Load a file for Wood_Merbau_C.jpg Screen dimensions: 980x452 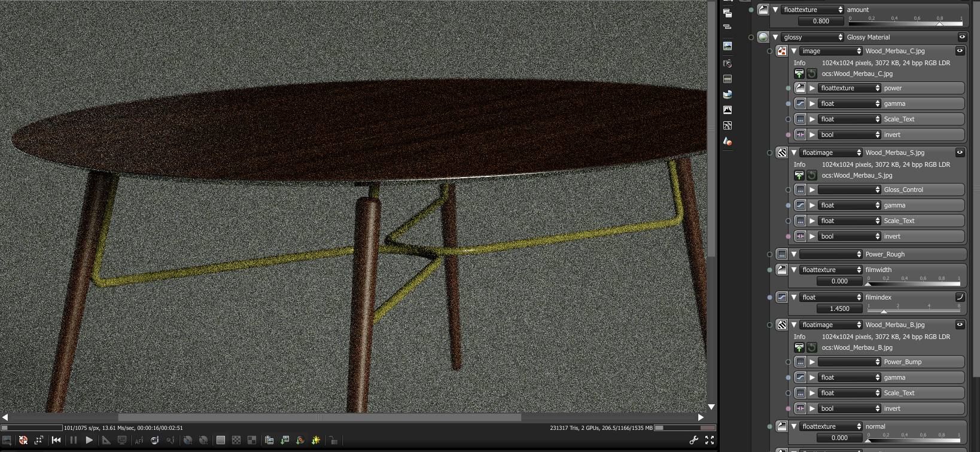(x=799, y=74)
